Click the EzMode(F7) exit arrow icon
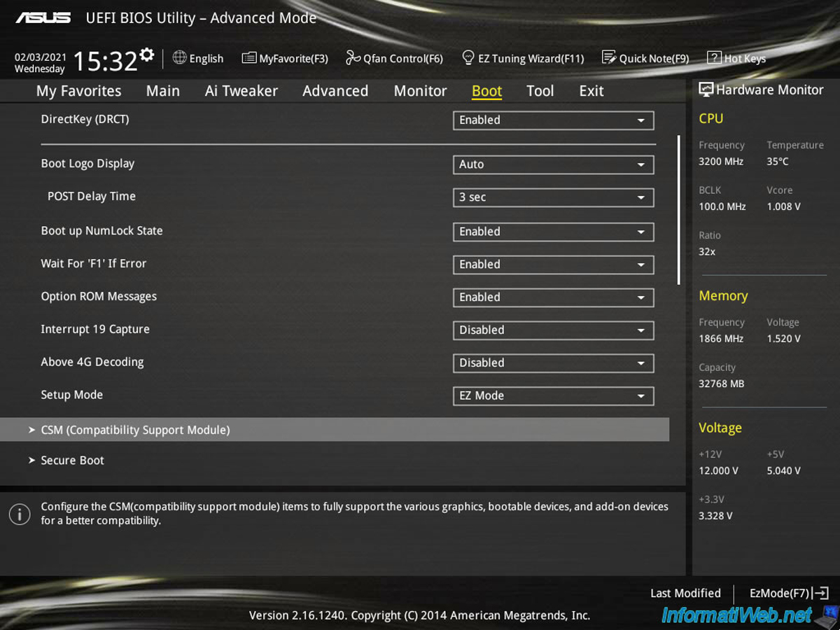The height and width of the screenshot is (630, 840). pos(821,593)
